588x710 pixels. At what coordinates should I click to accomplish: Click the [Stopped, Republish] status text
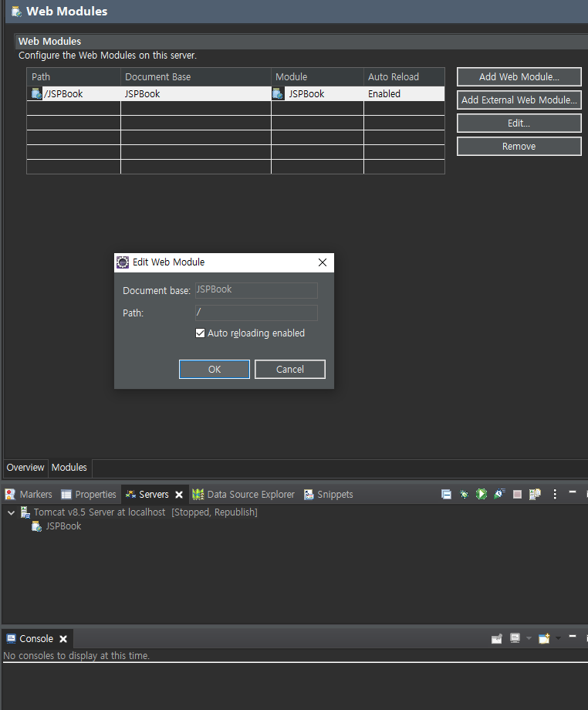215,512
